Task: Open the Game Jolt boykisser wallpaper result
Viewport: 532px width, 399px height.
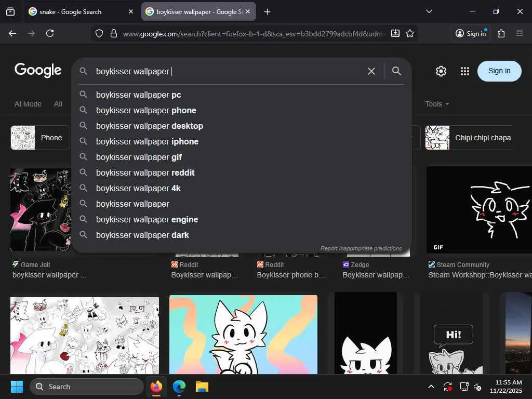Action: (49, 275)
